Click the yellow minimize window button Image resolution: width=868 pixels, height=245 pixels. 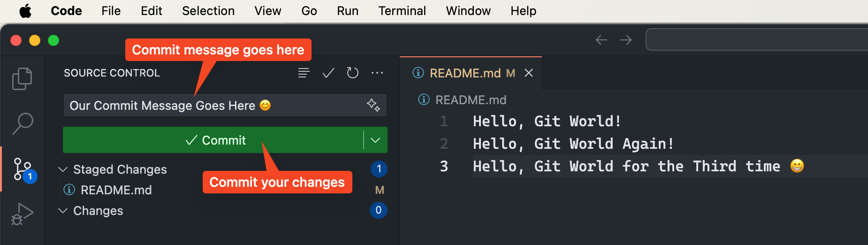coord(35,40)
